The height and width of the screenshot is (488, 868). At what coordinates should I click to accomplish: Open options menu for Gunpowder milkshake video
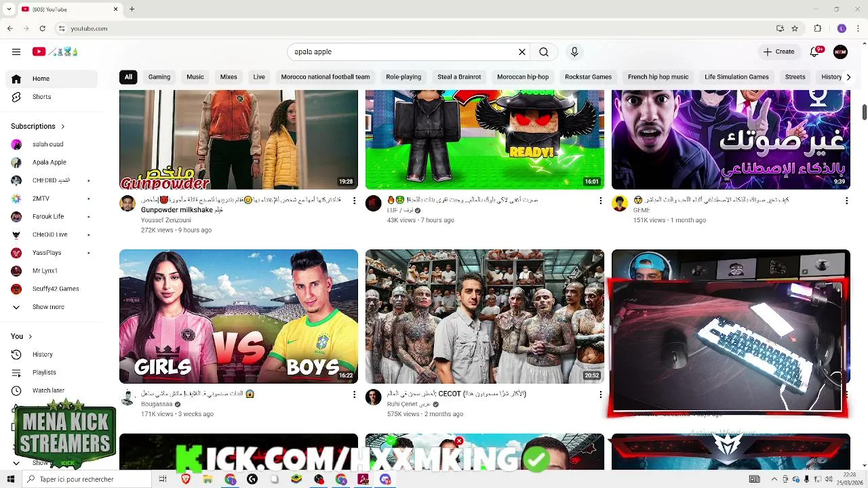click(354, 201)
